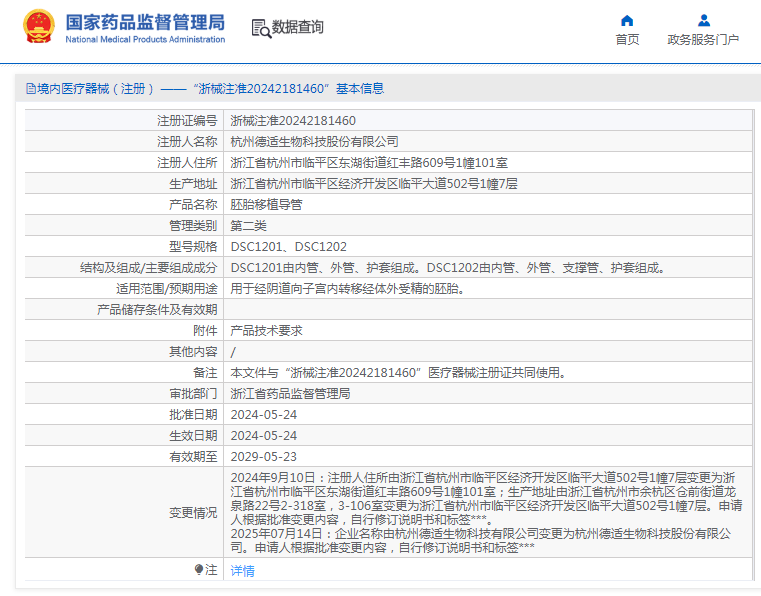Click the 备注 row label
The height and width of the screenshot is (596, 761).
pyautogui.click(x=205, y=373)
